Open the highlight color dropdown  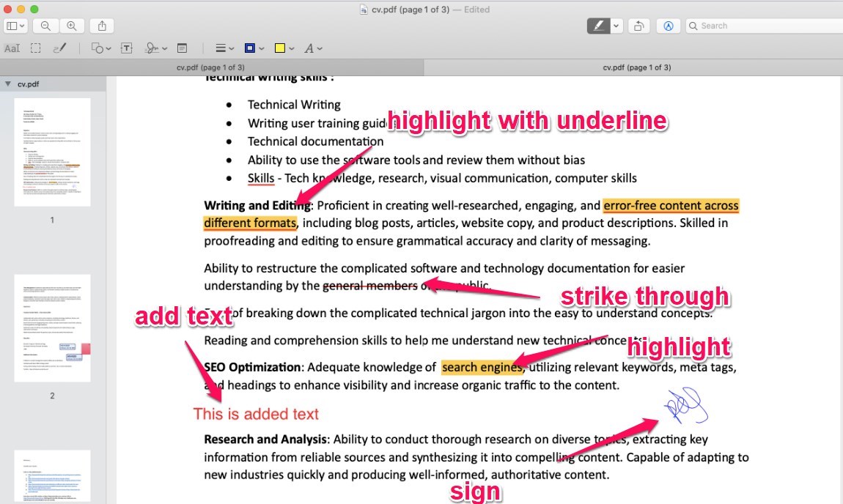point(616,25)
